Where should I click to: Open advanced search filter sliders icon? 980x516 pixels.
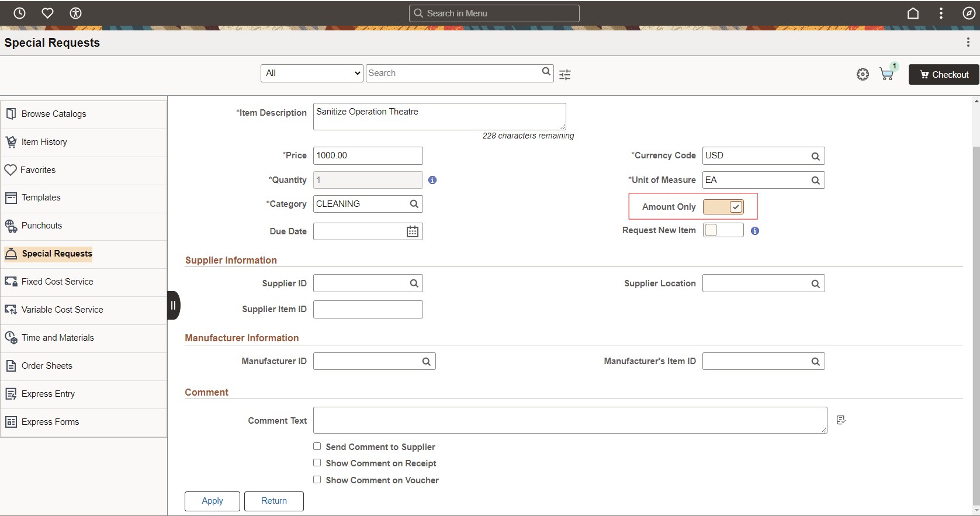565,74
